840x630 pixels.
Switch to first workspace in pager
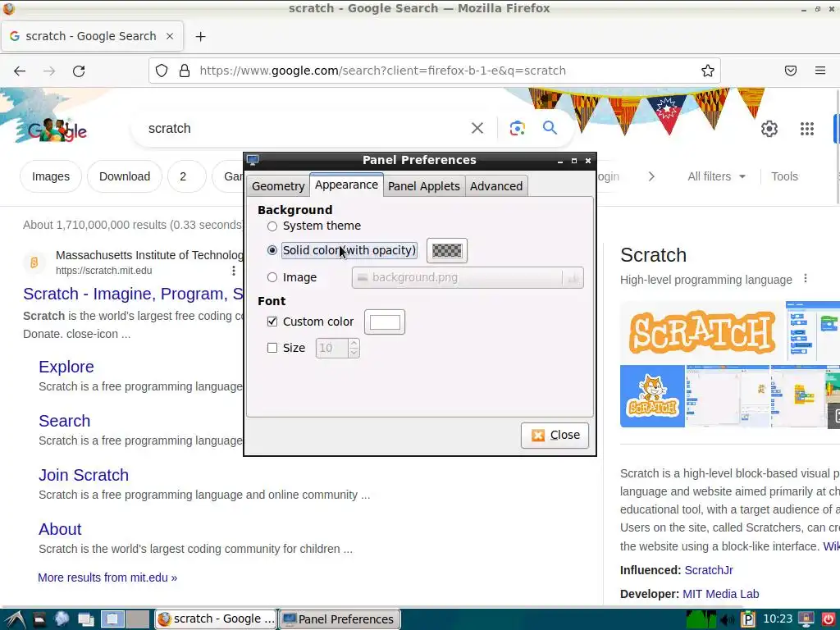112,619
